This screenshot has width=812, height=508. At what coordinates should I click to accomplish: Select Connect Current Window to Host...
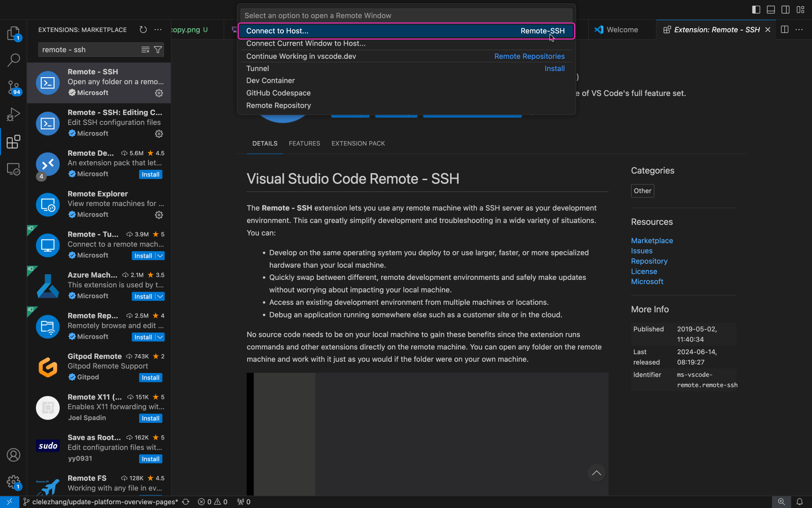point(406,44)
